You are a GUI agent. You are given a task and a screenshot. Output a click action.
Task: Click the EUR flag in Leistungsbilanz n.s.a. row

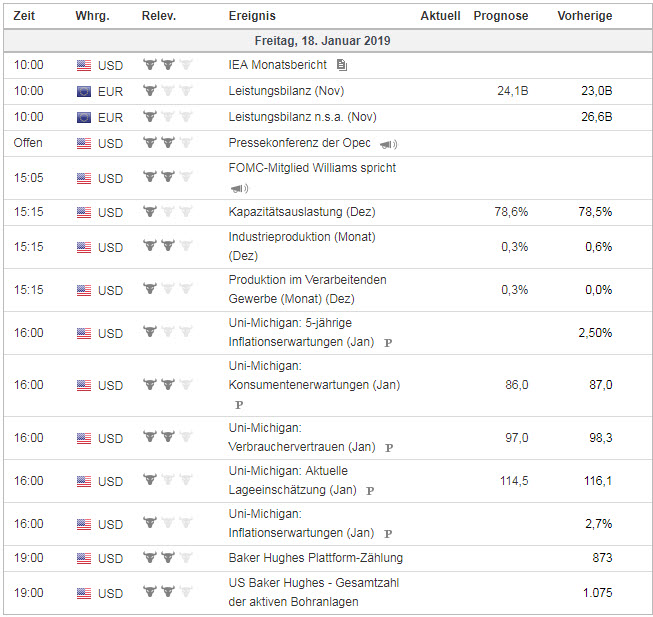pyautogui.click(x=84, y=117)
